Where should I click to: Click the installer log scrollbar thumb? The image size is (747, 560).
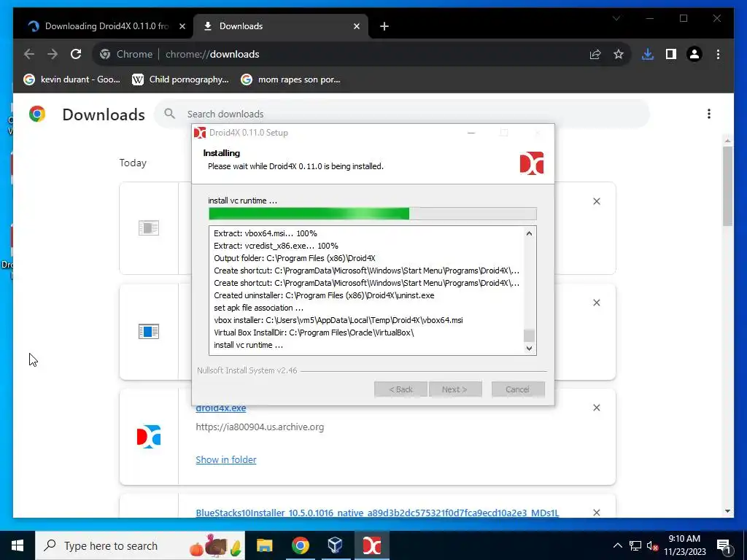(x=530, y=335)
